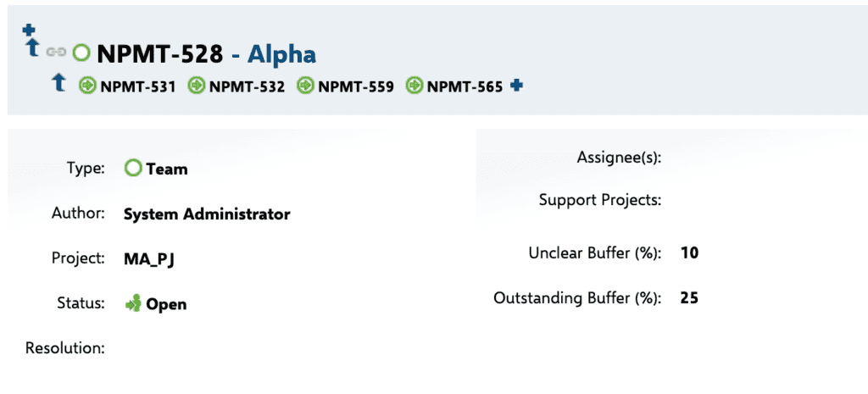Click the Team type icon
The width and height of the screenshot is (868, 394).
pos(133,169)
